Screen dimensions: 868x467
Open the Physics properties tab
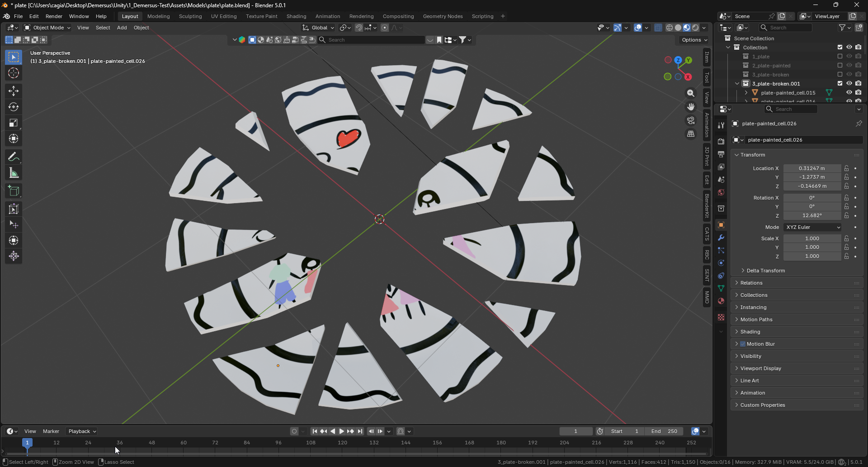tap(721, 262)
